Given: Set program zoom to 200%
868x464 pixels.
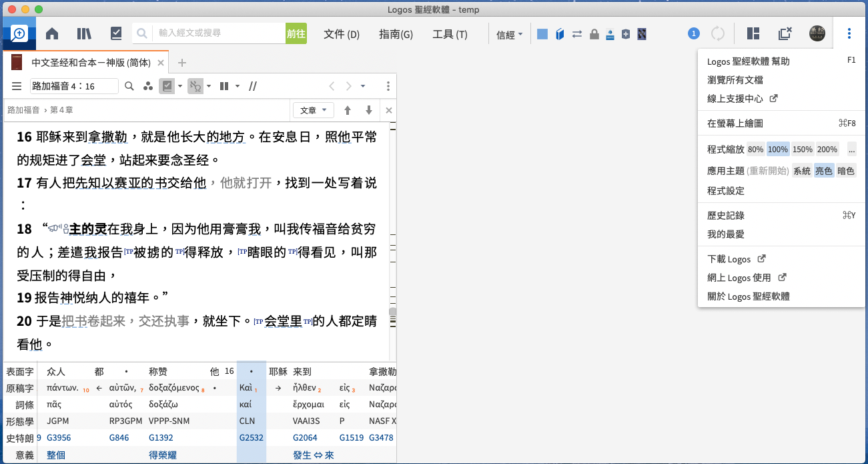Looking at the screenshot, I should pyautogui.click(x=827, y=150).
